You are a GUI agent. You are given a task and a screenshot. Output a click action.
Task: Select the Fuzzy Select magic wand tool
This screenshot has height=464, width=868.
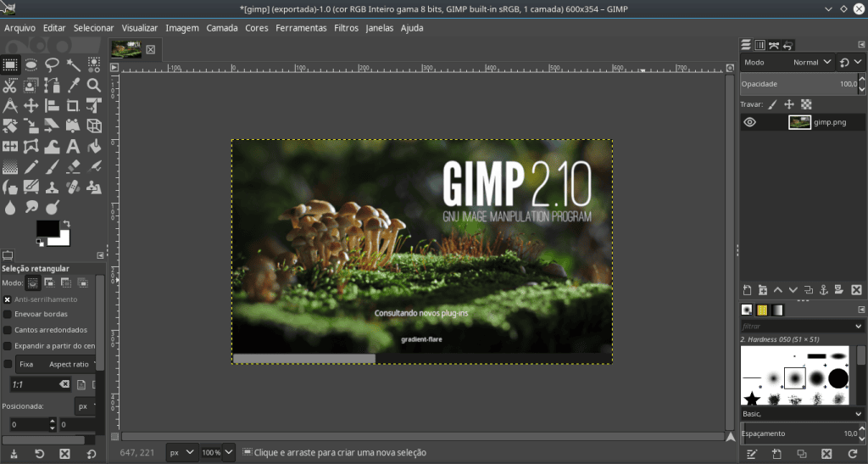[73, 64]
